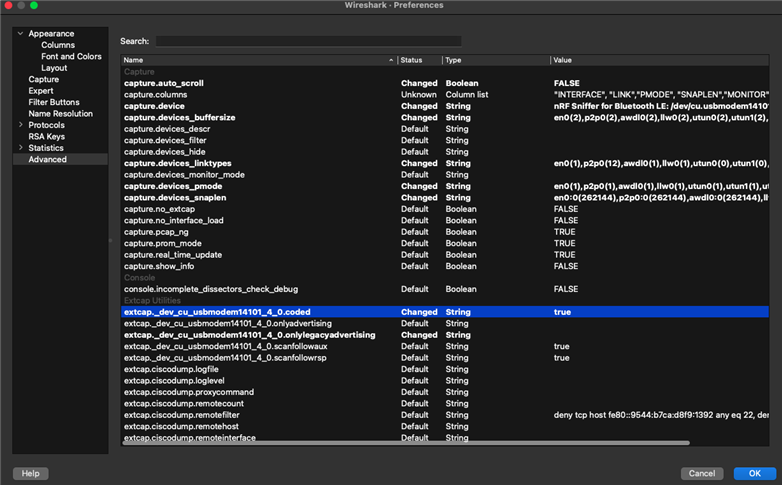Select Filter Buttons in the sidebar
The width and height of the screenshot is (782, 485).
(53, 102)
